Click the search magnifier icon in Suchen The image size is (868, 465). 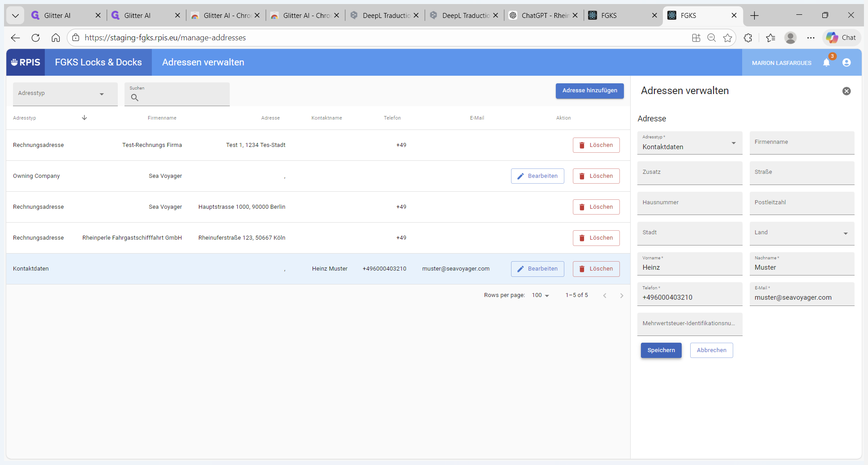coord(135,98)
